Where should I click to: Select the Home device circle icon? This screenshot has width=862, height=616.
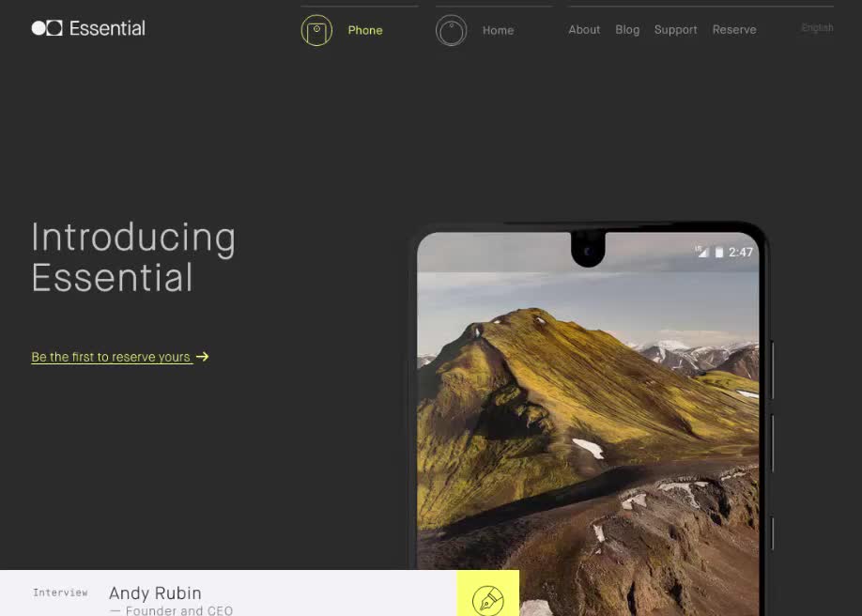[x=452, y=30]
